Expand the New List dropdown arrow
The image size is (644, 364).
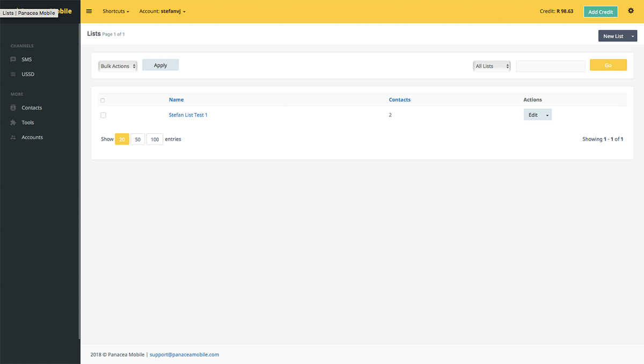tap(633, 36)
